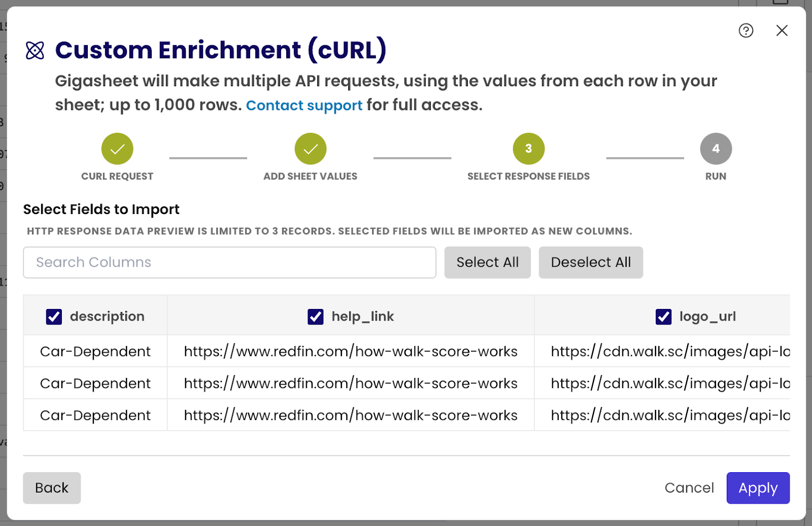This screenshot has height=526, width=812.
Task: Click the Custom Enrichment atom icon
Action: coord(35,50)
